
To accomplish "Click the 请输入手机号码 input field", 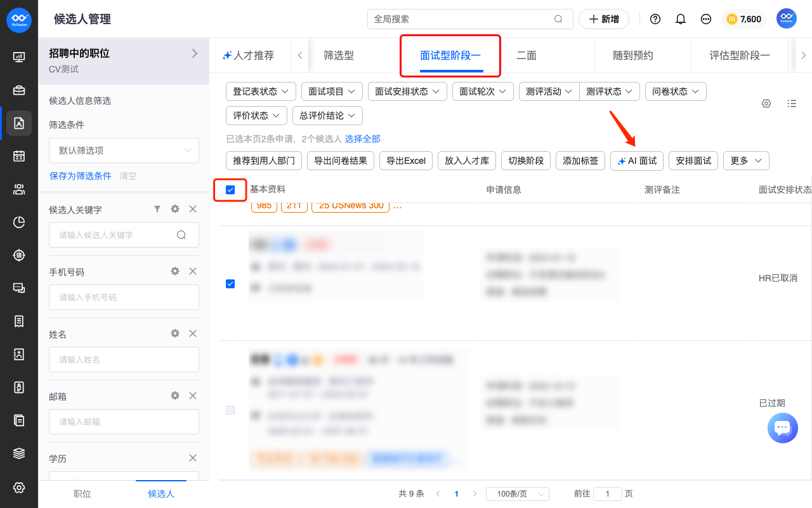I will coord(124,297).
